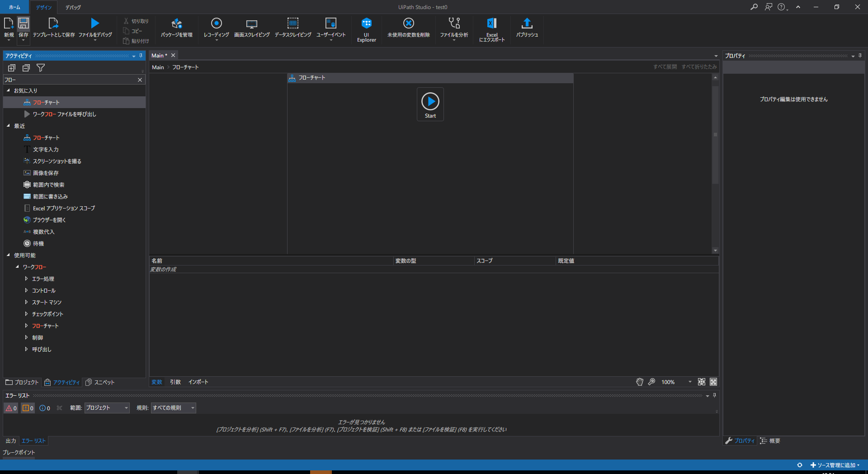868x474 pixels.
Task: Expand ステート マシン category
Action: 26,303
